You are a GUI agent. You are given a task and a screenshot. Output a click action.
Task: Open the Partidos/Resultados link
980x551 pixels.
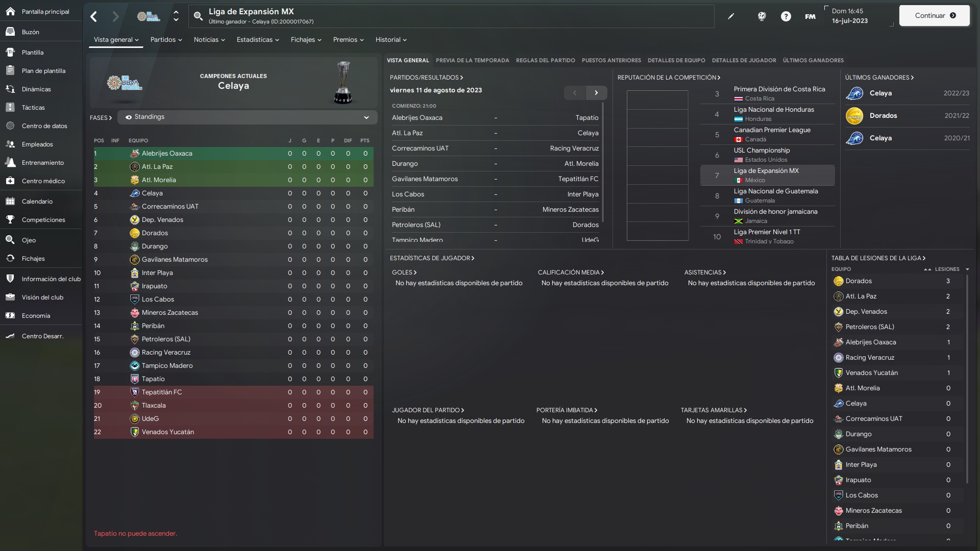coord(426,78)
